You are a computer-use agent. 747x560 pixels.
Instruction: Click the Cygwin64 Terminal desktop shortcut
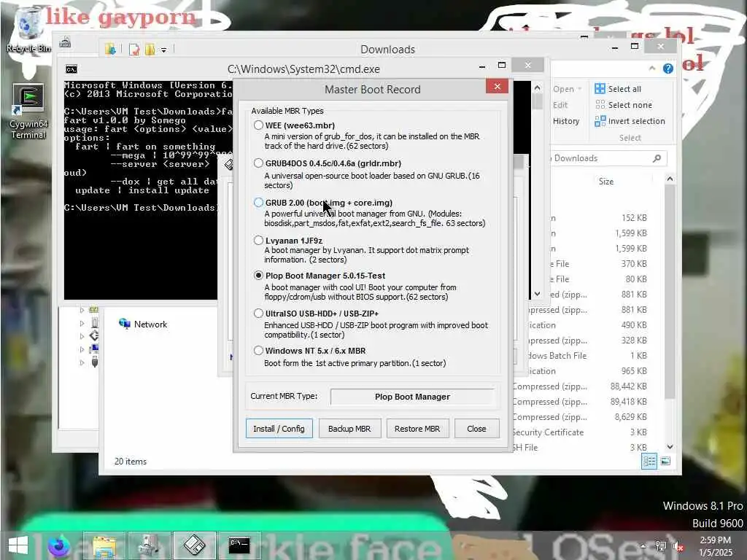coord(28,112)
